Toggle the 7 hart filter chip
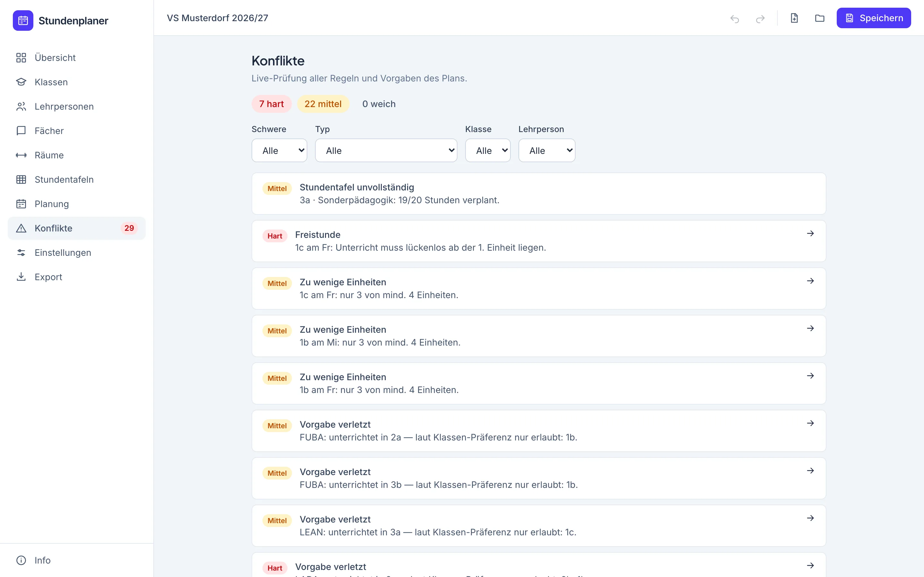The image size is (924, 577). pyautogui.click(x=271, y=104)
